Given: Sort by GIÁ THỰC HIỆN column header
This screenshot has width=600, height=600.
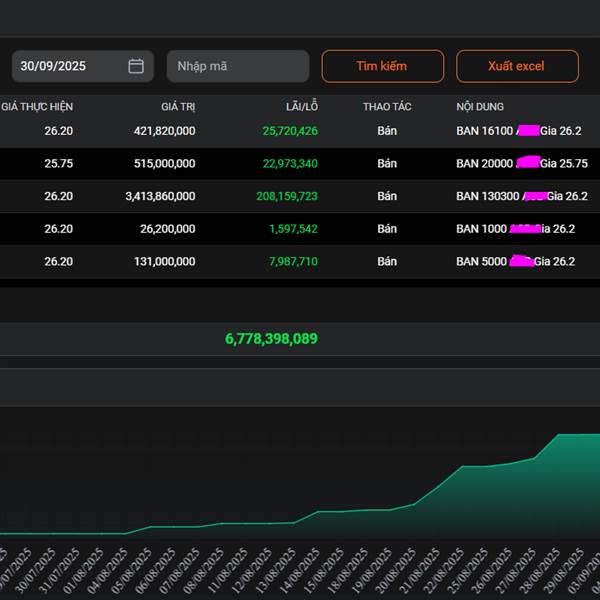Looking at the screenshot, I should (37, 106).
